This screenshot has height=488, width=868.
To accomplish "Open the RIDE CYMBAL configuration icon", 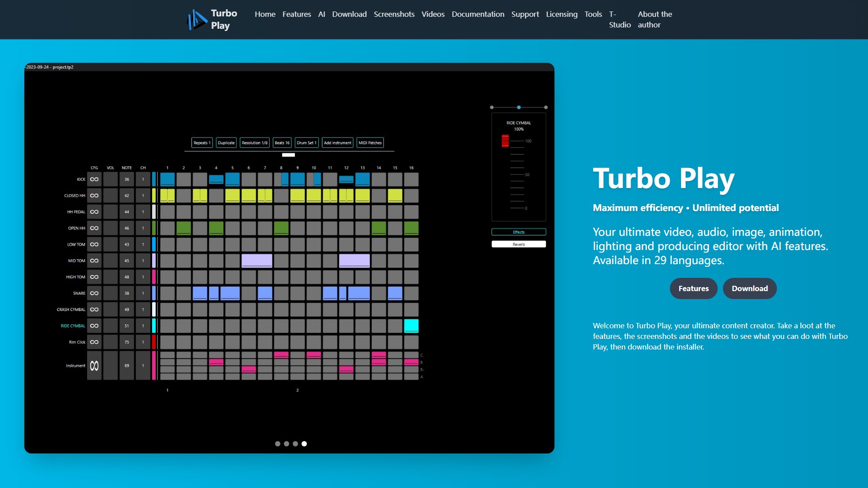I will tap(94, 325).
